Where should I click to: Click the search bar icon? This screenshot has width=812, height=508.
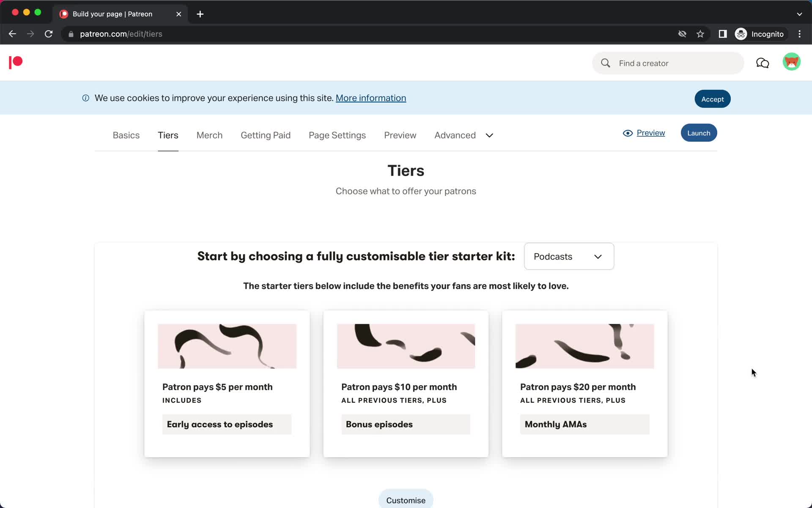tap(605, 63)
